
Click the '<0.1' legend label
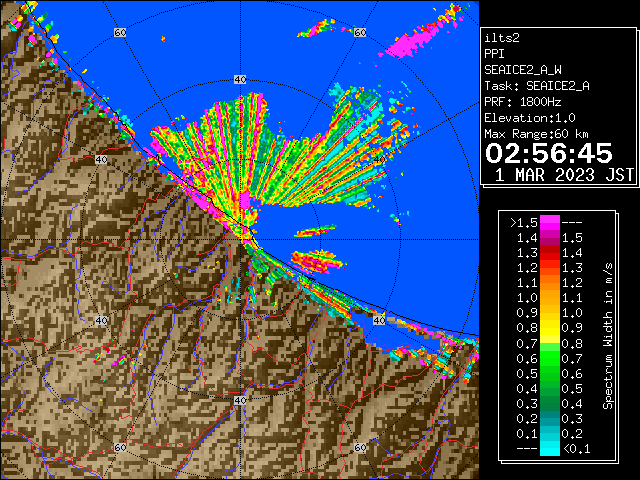(x=577, y=449)
